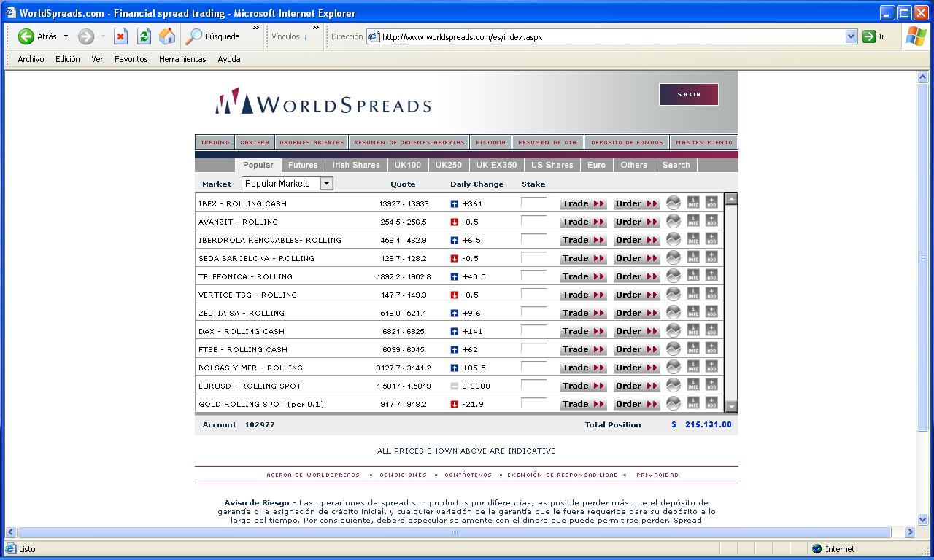The image size is (934, 560).
Task: Open Acerca de WorldSpreads footer link
Action: tap(313, 475)
